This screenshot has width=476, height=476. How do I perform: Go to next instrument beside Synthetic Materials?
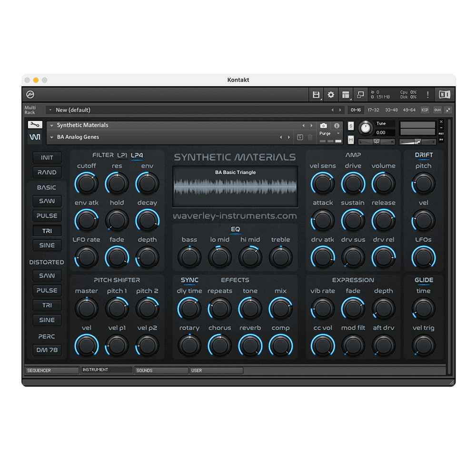(311, 125)
